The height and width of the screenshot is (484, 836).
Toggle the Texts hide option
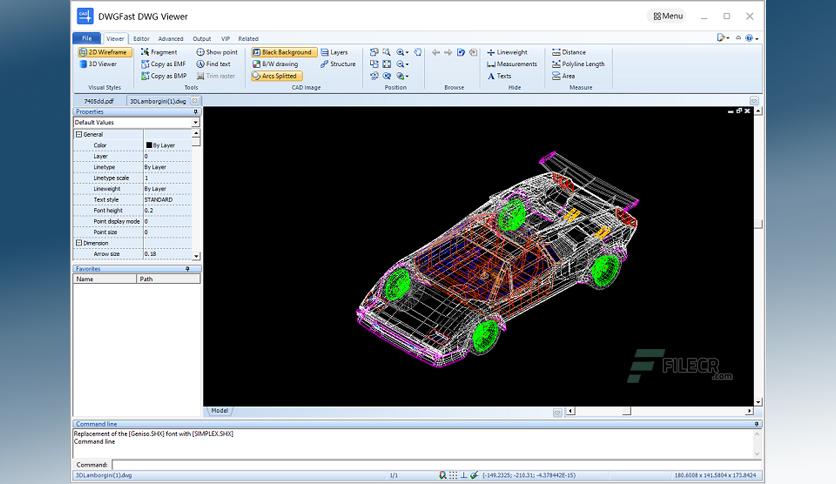[499, 76]
